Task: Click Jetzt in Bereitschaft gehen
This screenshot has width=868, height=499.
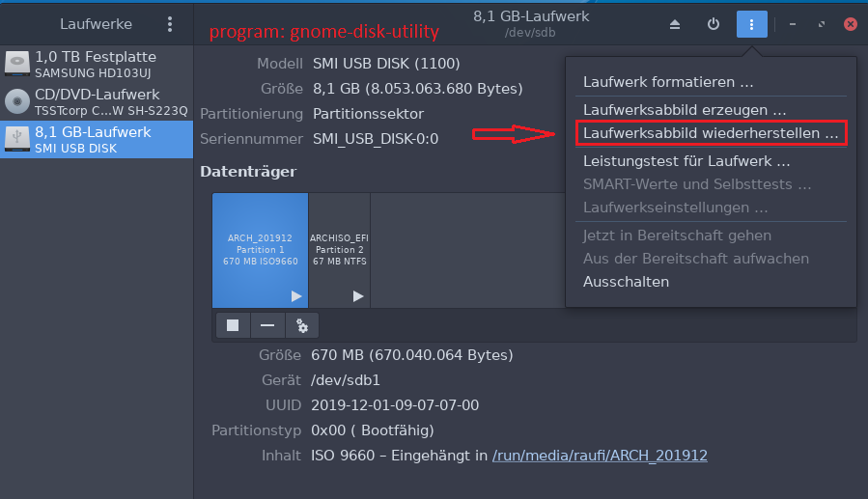Action: pos(712,236)
